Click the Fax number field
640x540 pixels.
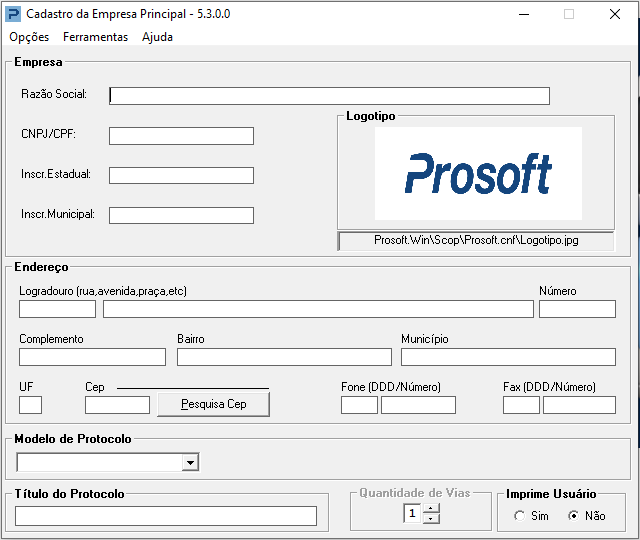coord(579,405)
